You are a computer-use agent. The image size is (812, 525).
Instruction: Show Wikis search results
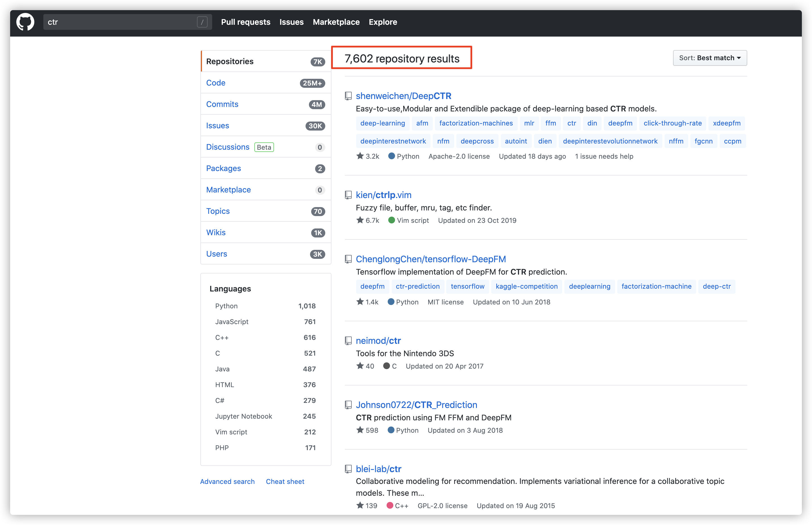pyautogui.click(x=266, y=232)
